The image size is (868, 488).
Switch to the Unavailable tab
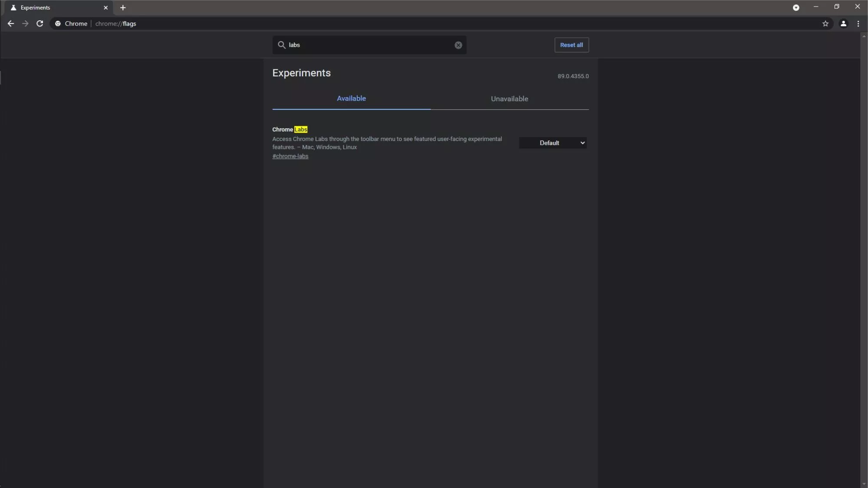510,99
